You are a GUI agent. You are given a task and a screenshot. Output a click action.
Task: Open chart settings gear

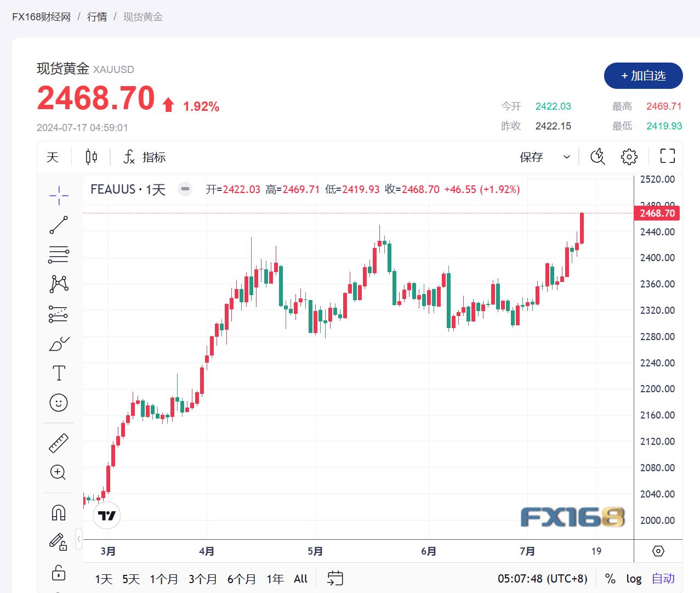[629, 157]
